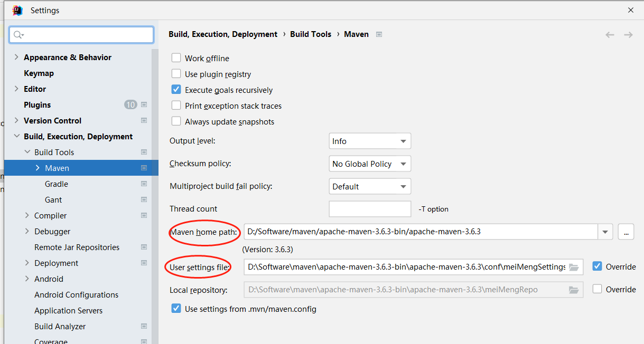The image size is (644, 344).
Task: Browse for the User settings file via folder icon
Action: pyautogui.click(x=574, y=267)
